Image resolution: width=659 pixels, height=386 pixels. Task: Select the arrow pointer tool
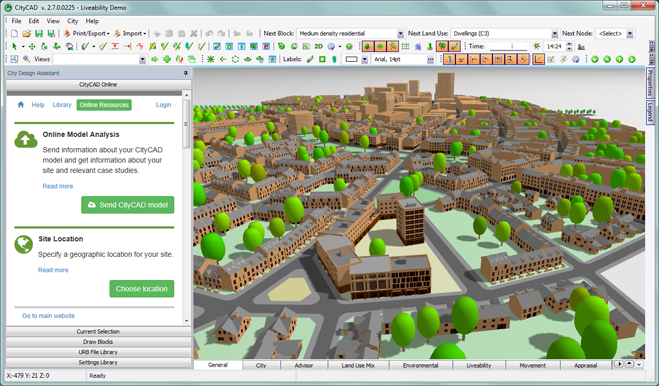(x=14, y=46)
